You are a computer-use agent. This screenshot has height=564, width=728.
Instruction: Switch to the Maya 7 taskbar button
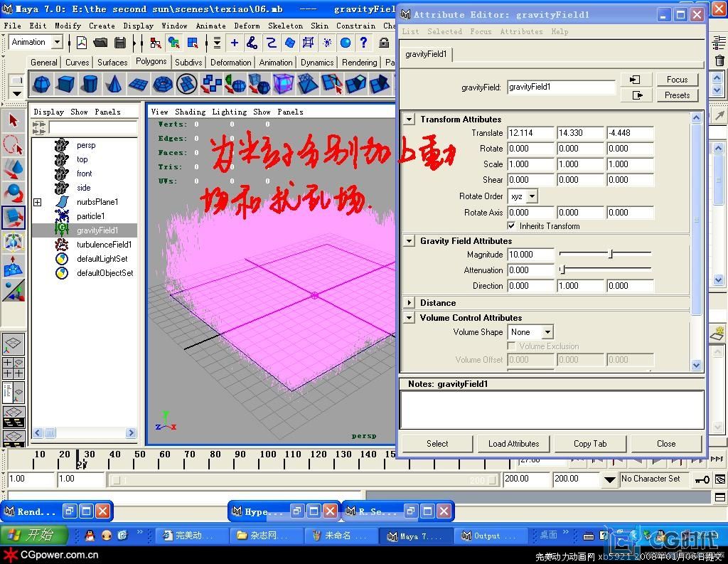[x=415, y=536]
